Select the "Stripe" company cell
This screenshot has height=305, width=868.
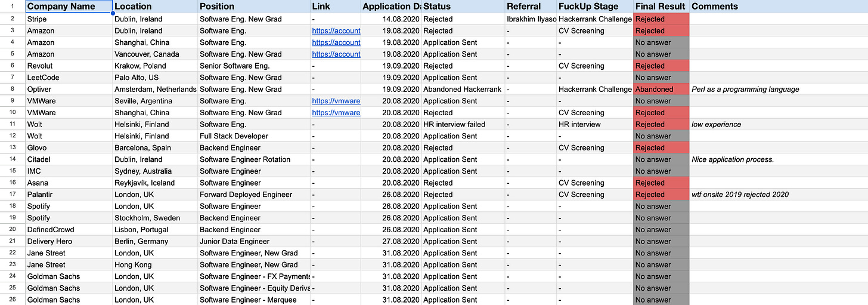click(x=69, y=19)
